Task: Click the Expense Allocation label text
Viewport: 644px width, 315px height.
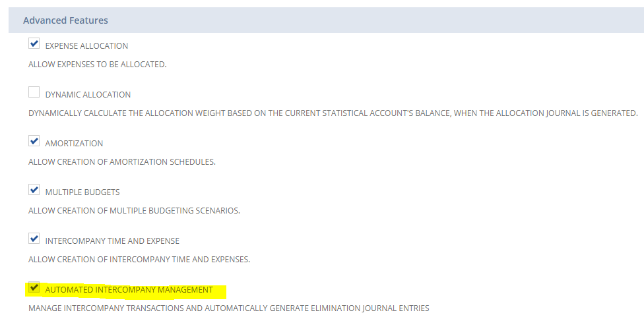Action: (x=86, y=46)
